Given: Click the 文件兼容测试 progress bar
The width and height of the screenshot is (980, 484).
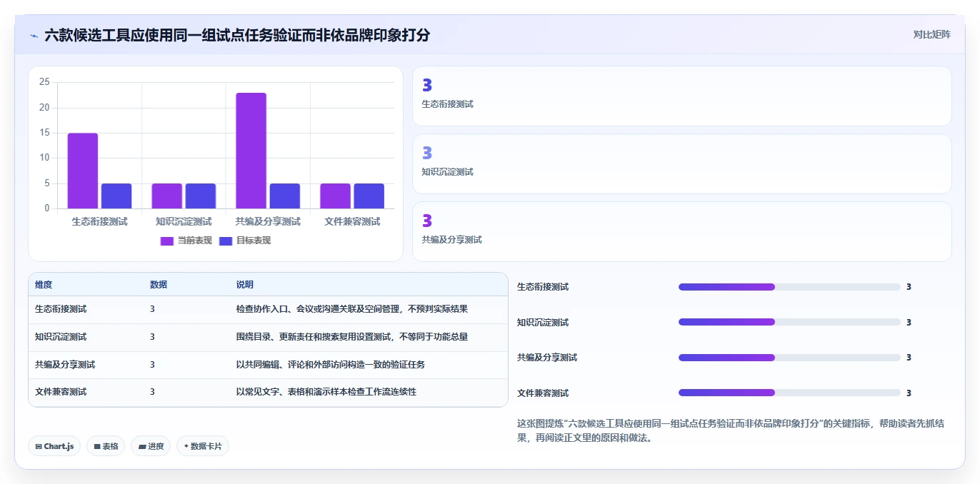Looking at the screenshot, I should [x=789, y=393].
